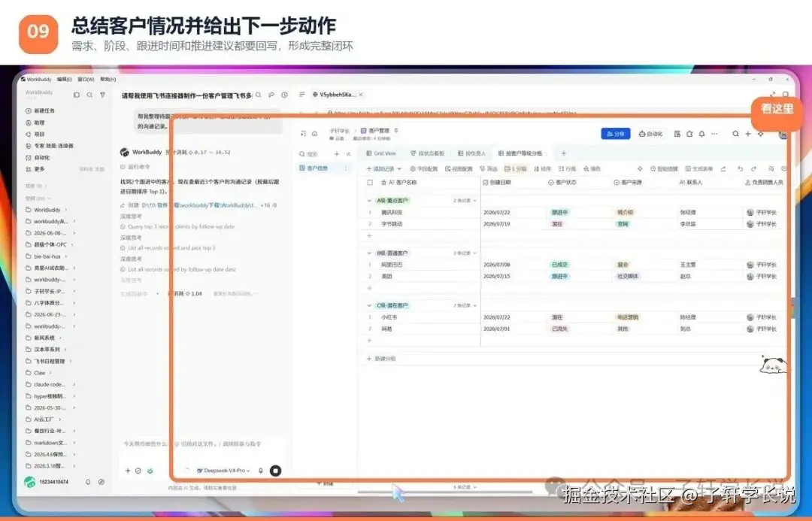This screenshot has height=521, width=812.
Task: Open user account 15234410474
Action: (47, 482)
